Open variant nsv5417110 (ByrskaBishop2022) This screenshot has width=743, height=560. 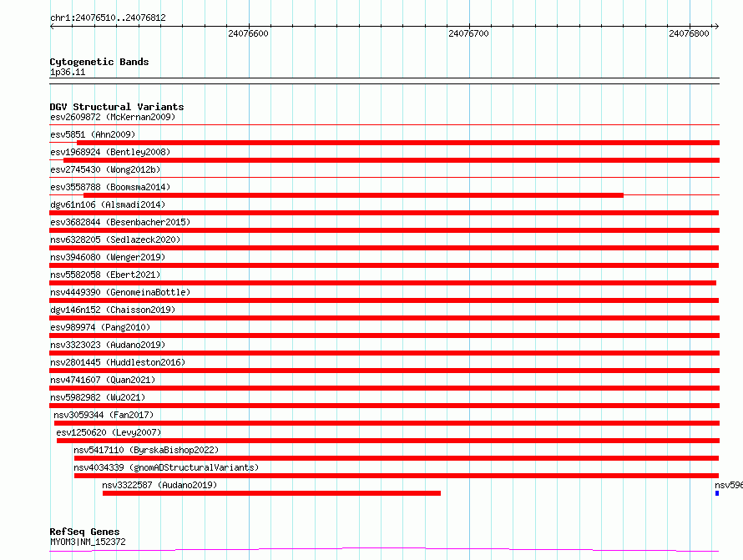[x=146, y=450]
